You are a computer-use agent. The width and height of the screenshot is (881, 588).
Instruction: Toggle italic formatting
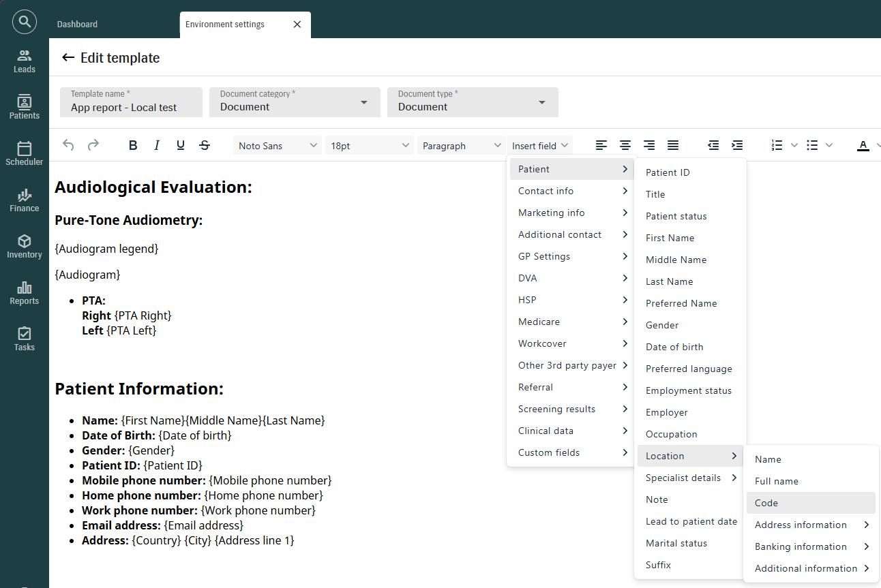pos(157,145)
